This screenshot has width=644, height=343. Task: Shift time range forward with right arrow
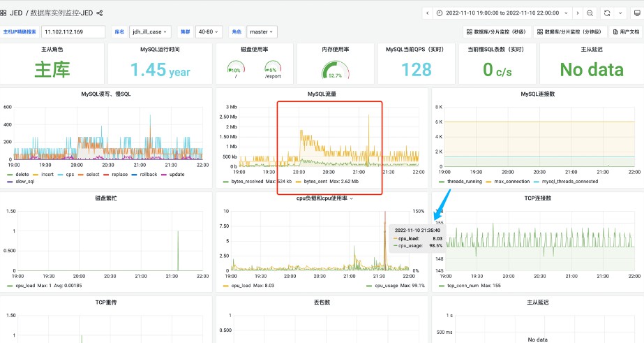coord(578,13)
